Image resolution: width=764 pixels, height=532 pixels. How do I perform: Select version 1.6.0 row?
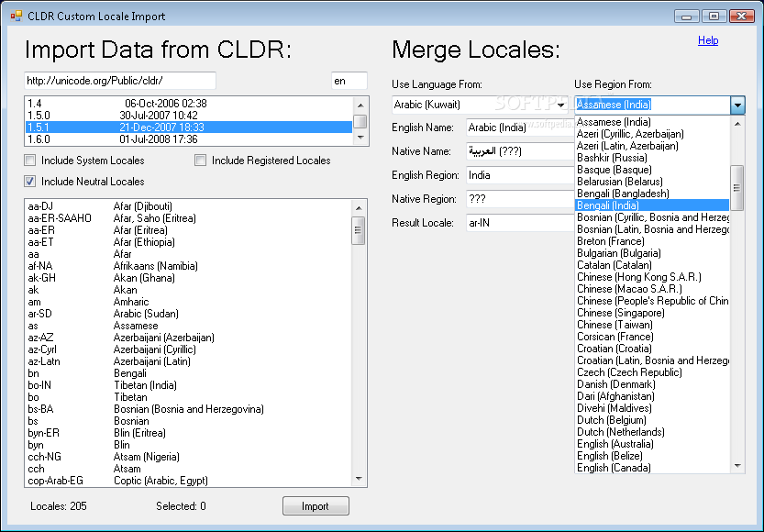tap(189, 139)
